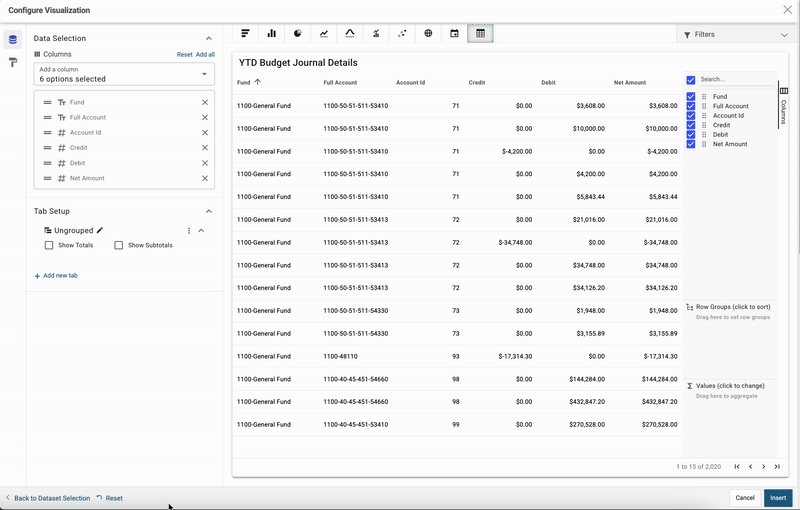The width and height of the screenshot is (800, 510).
Task: Uncheck Net Amount in columns tool panel
Action: click(x=691, y=144)
